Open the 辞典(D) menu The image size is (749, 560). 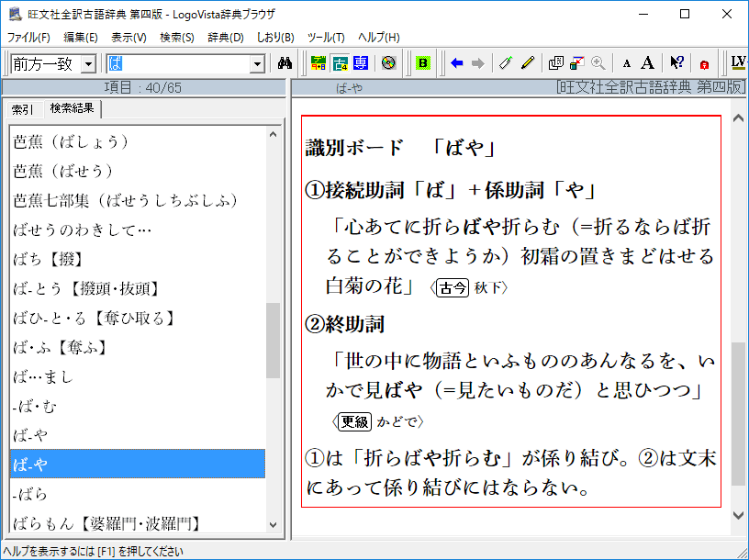pyautogui.click(x=226, y=38)
